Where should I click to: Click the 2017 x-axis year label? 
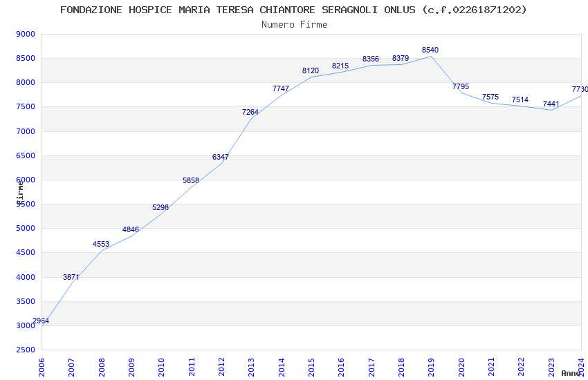point(371,367)
